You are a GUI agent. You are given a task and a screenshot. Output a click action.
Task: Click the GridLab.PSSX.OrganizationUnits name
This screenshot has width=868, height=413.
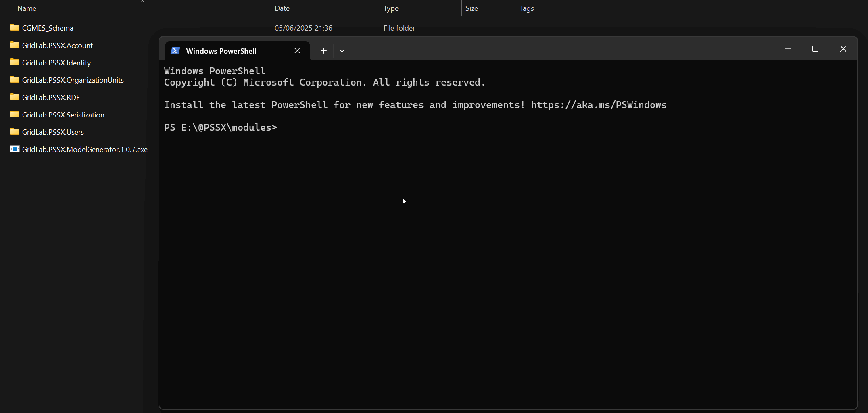(x=73, y=80)
